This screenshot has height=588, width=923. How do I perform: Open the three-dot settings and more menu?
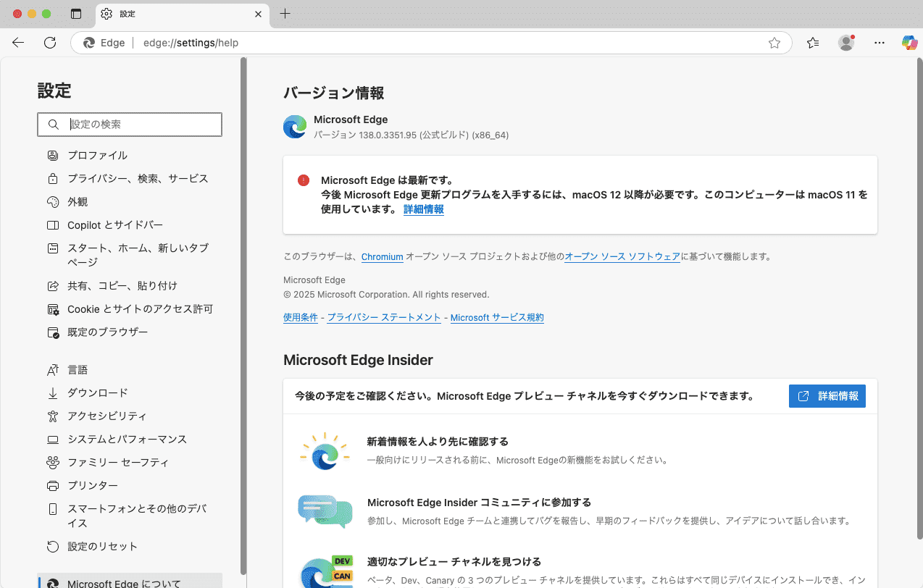coord(880,43)
